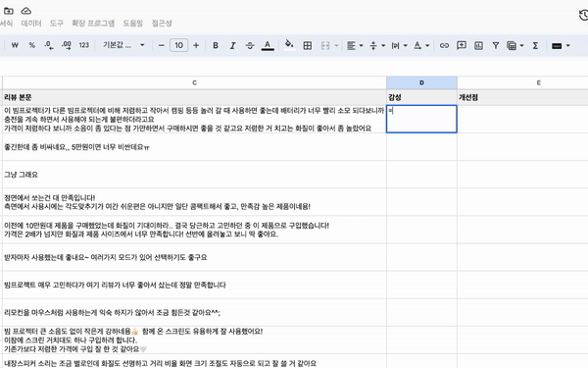Select the review starting '받자마자 사용했는데 좋네요'

point(194,257)
